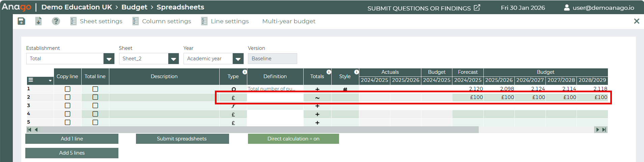Image resolution: width=644 pixels, height=162 pixels.
Task: Open the Sheet dropdown showing Sheet_2
Action: click(173, 59)
